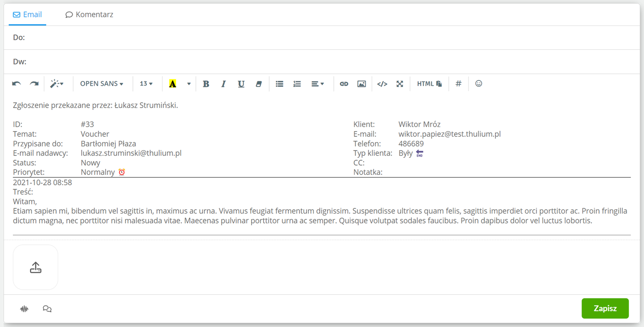Click the Voucher subject text
The height and width of the screenshot is (327, 644).
click(95, 134)
